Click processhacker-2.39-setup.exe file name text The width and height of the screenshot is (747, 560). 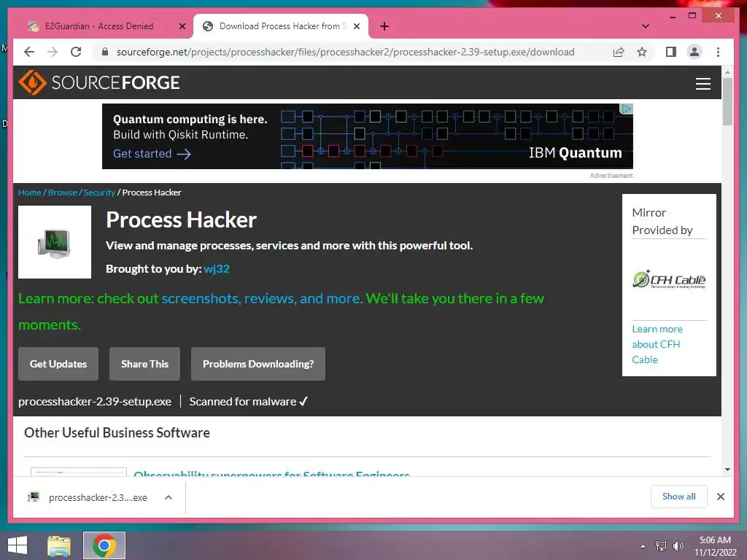coord(95,402)
